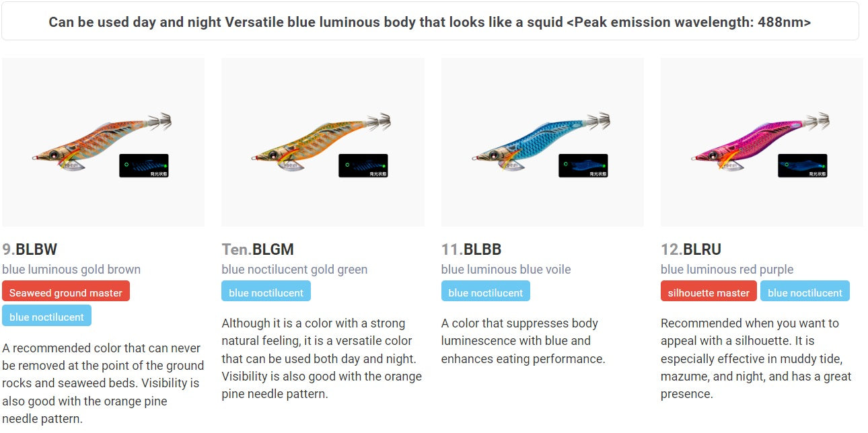The width and height of the screenshot is (868, 433).
Task: Click blue noctilucent tag under BLGM
Action: (x=266, y=292)
